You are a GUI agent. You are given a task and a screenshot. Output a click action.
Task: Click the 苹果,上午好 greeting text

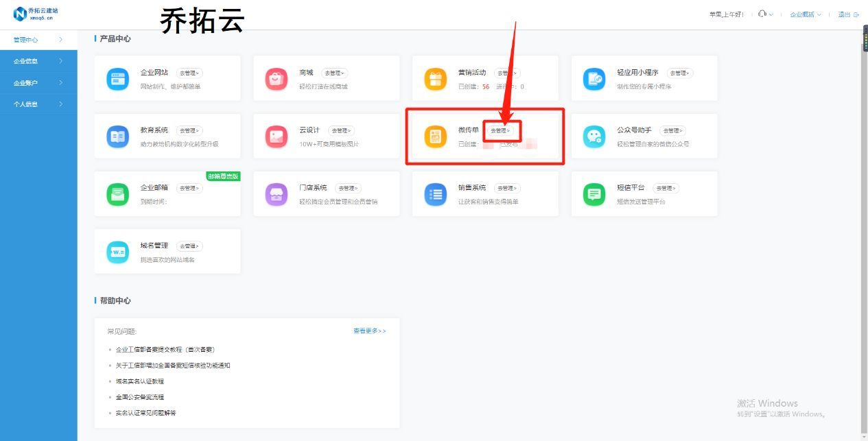coord(726,14)
